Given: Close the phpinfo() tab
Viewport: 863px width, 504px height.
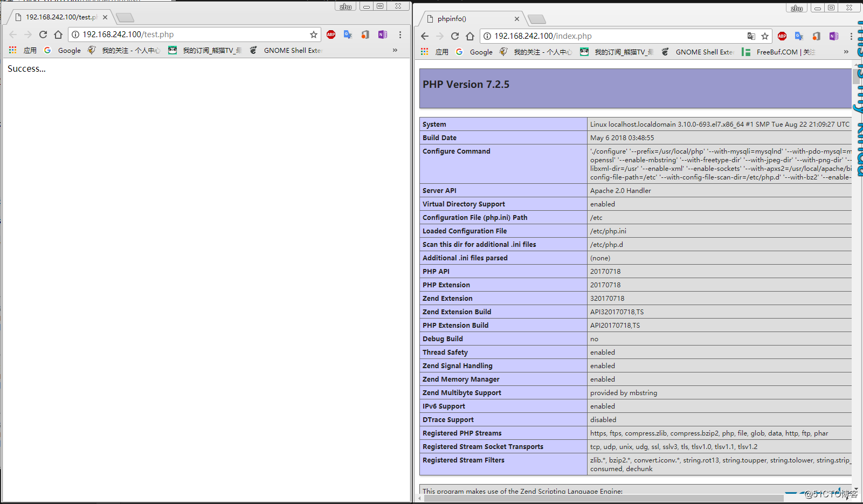Looking at the screenshot, I should point(517,19).
